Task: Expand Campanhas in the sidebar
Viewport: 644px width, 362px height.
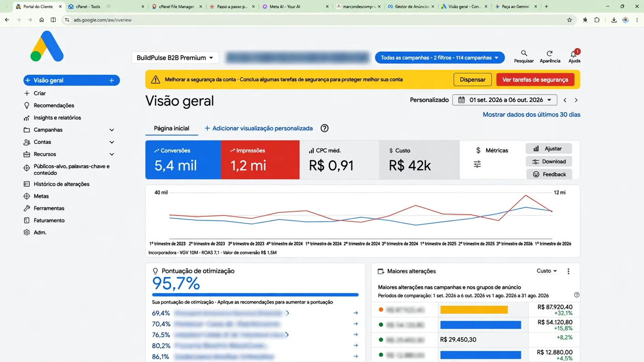Action: [x=111, y=130]
